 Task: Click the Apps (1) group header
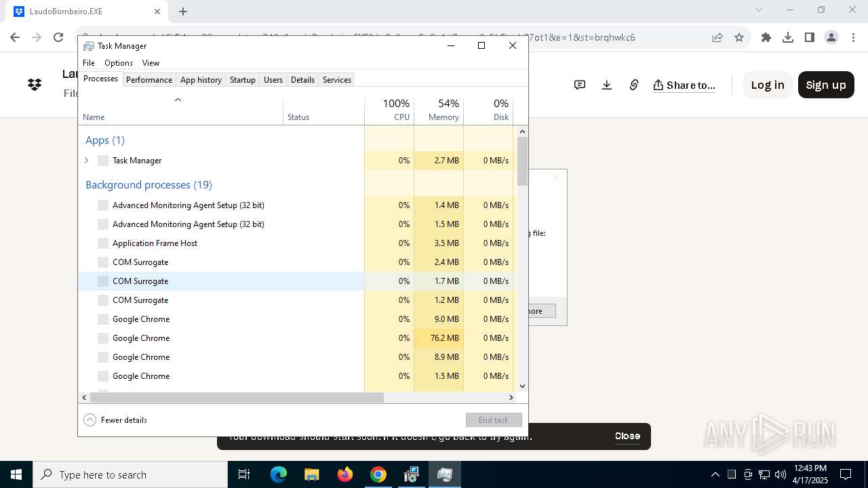[105, 140]
